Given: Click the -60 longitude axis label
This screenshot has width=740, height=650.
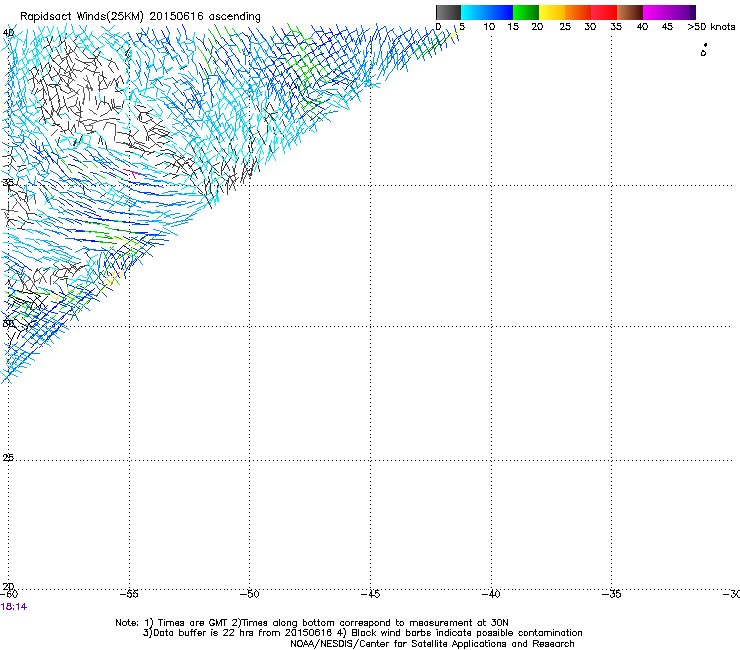Looking at the screenshot, I should click(9, 594).
